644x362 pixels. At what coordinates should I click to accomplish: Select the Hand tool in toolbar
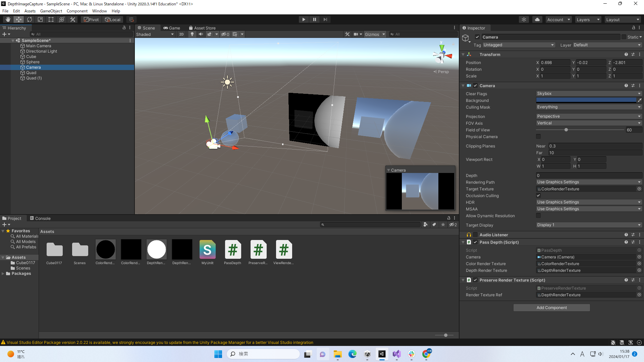[8, 19]
